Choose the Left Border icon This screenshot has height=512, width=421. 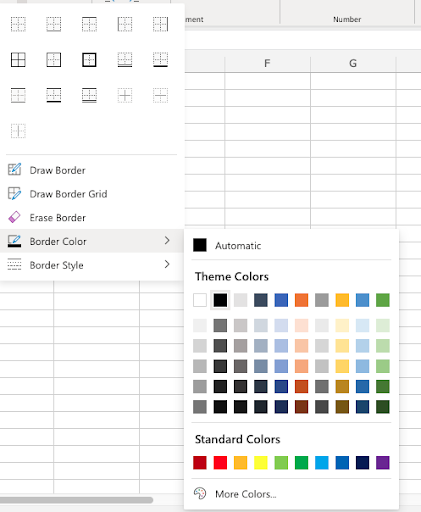point(125,24)
